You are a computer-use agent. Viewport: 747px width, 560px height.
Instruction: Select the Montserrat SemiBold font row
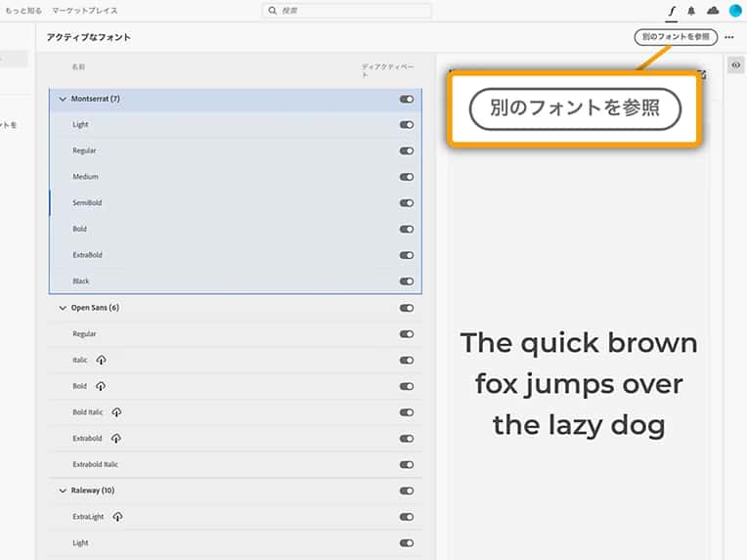pos(236,203)
